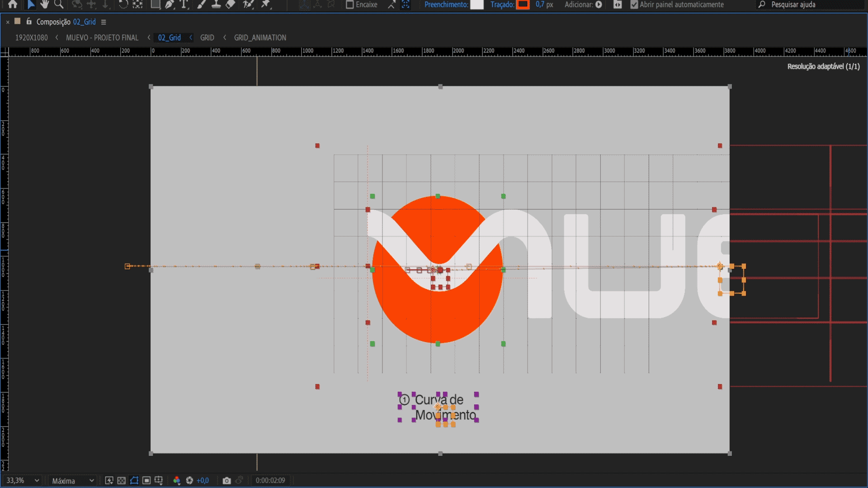The image size is (868, 488).
Task: Open Fast Previews lightning icon
Action: 109,480
